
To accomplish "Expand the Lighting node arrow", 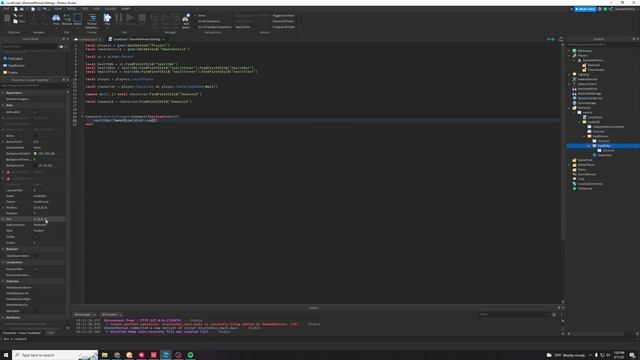I will (569, 74).
